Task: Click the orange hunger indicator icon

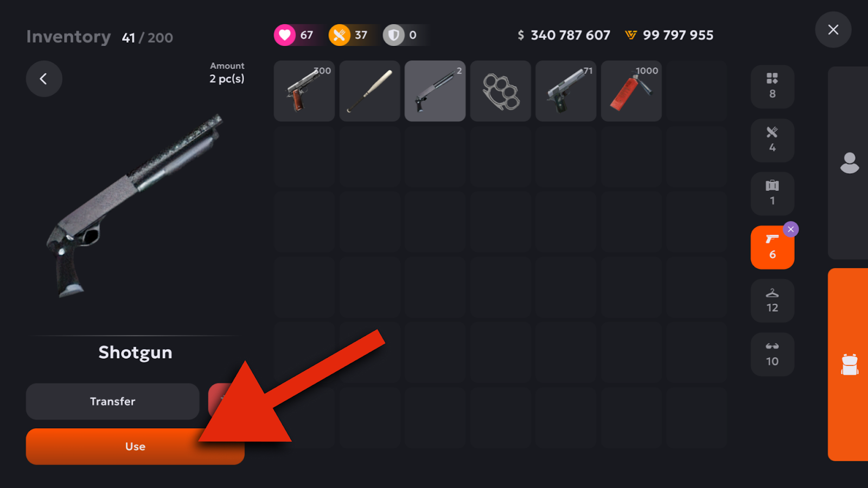Action: pyautogui.click(x=340, y=35)
